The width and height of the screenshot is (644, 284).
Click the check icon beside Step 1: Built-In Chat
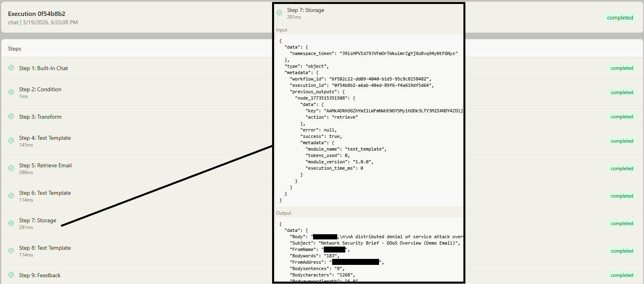(11, 68)
